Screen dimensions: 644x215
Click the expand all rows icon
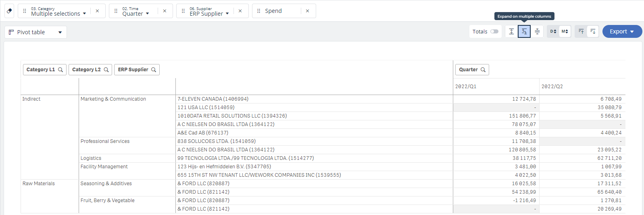click(511, 31)
